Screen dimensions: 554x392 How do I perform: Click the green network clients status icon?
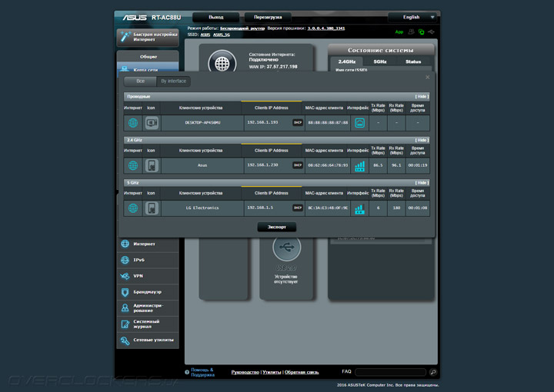tap(421, 32)
